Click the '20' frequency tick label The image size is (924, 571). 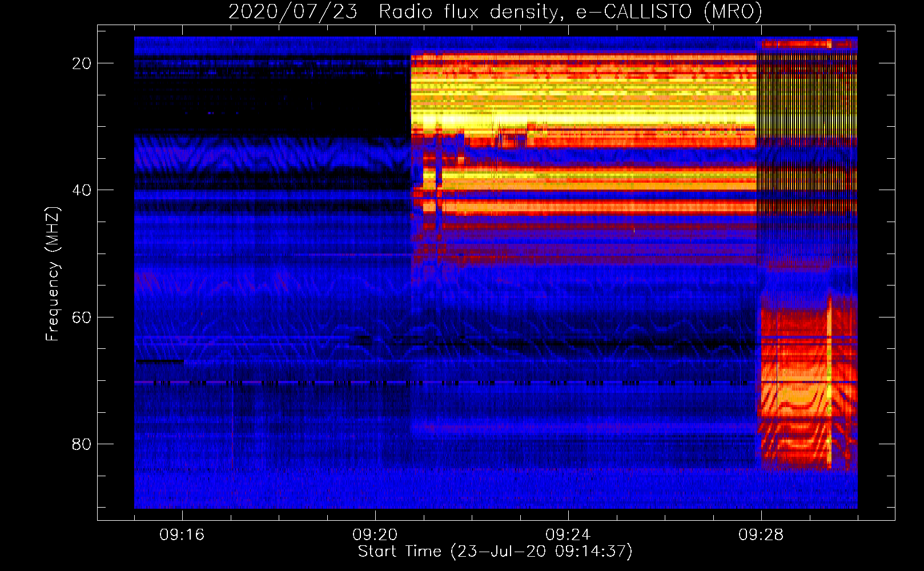click(x=82, y=63)
